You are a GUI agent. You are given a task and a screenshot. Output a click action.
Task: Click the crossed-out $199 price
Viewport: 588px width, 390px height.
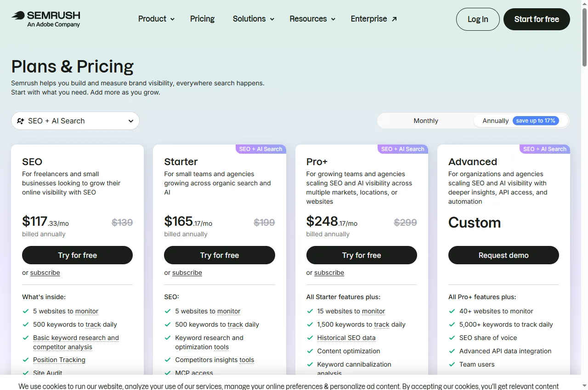[x=264, y=223]
